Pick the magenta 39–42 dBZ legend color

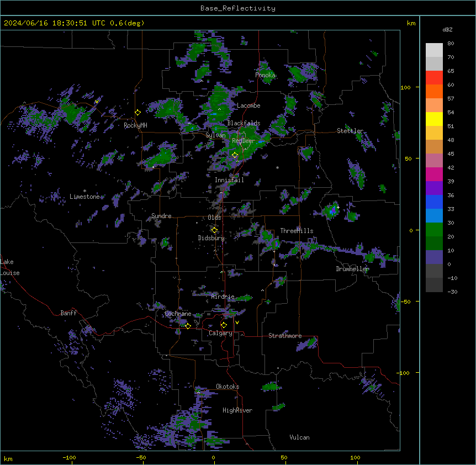point(434,174)
